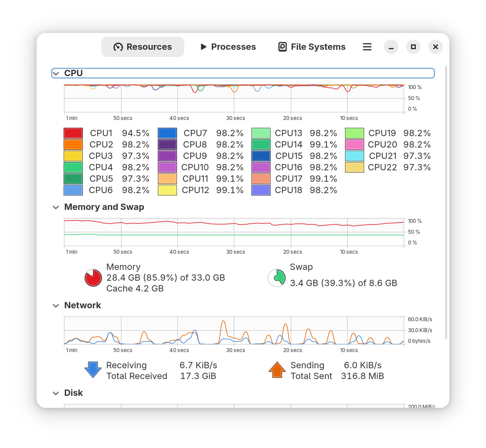Click the green Swap pie chart icon

277,278
